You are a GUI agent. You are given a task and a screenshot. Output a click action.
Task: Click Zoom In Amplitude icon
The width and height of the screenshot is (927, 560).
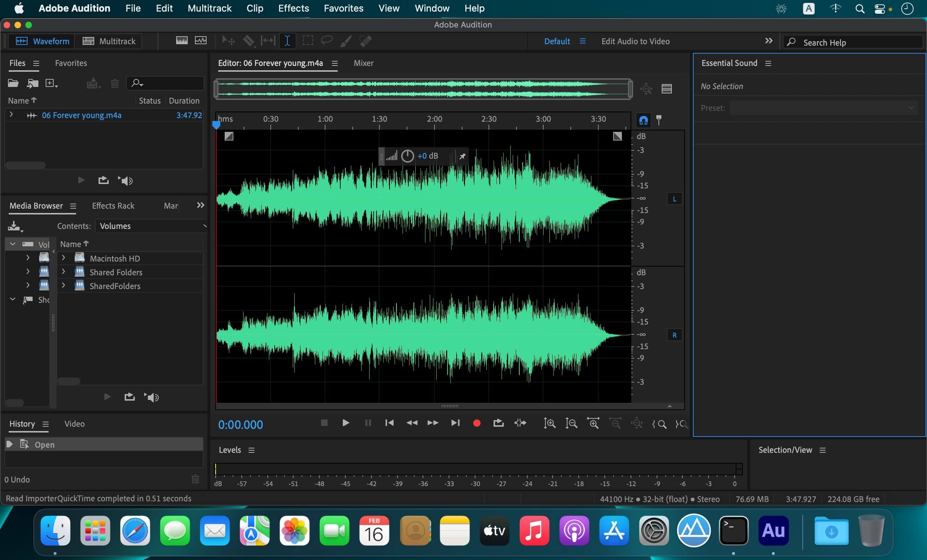pyautogui.click(x=549, y=423)
